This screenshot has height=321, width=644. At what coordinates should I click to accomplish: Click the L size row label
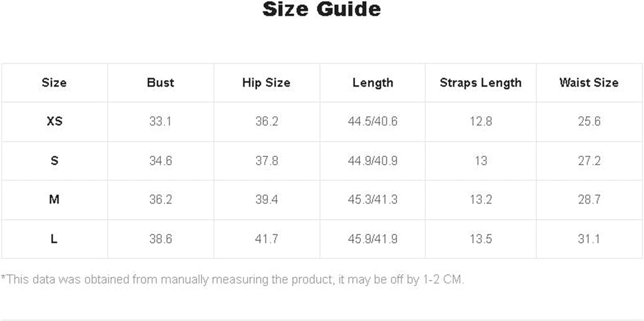[x=54, y=239]
